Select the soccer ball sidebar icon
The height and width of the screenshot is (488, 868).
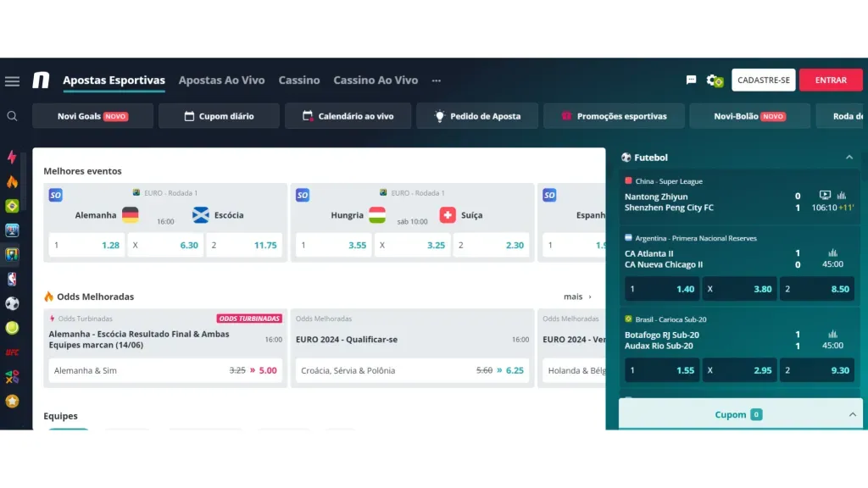12,303
